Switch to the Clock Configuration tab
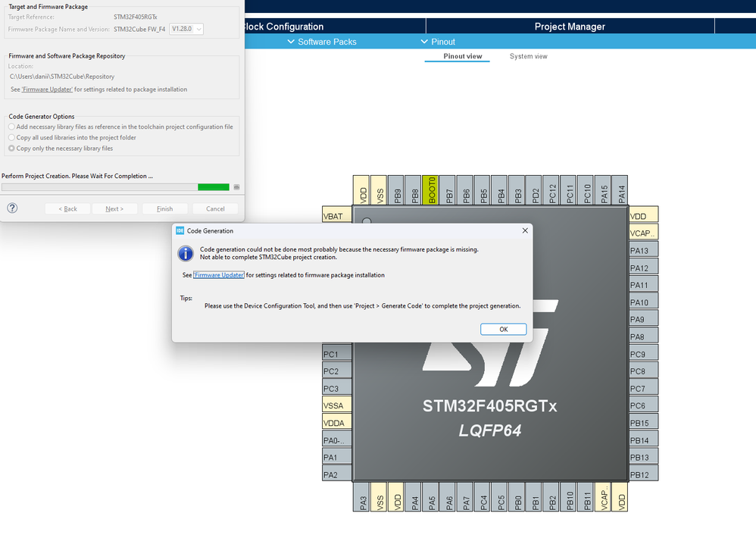 (x=335, y=27)
